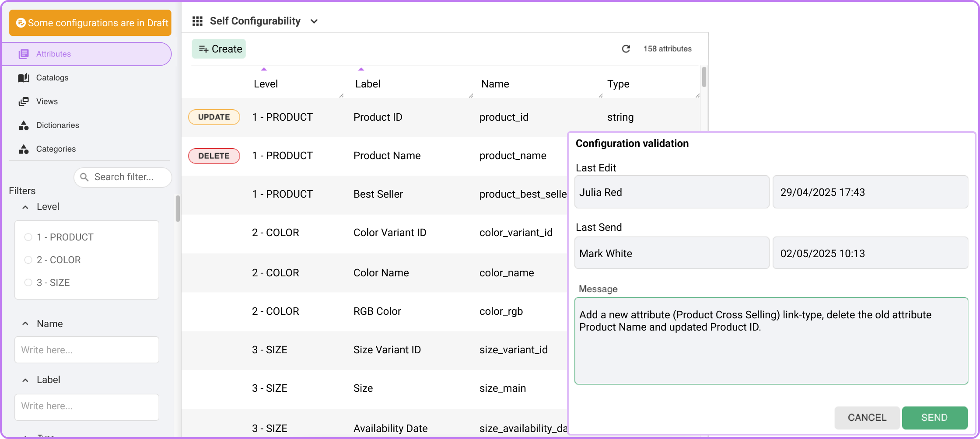
Task: Click the Views icon in sidebar
Action: pyautogui.click(x=24, y=101)
